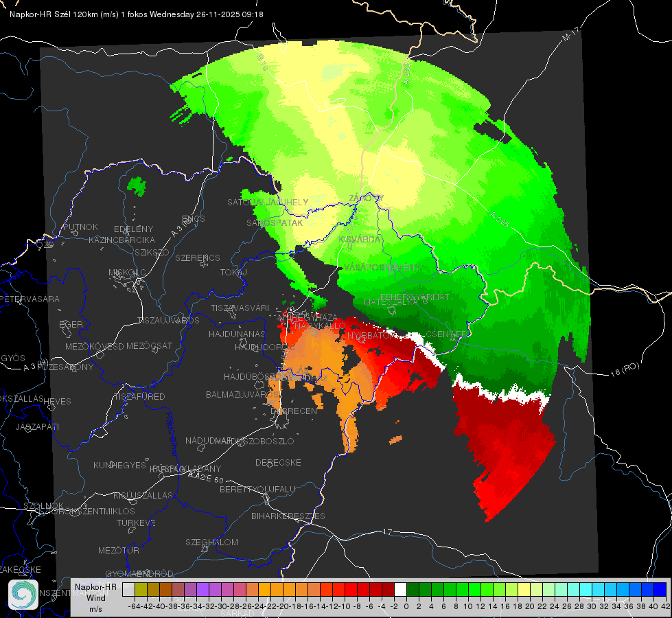The height and width of the screenshot is (618, 672).
Task: Click the HAJDÚSZOBOSZLÓ label
Action: 255,441
